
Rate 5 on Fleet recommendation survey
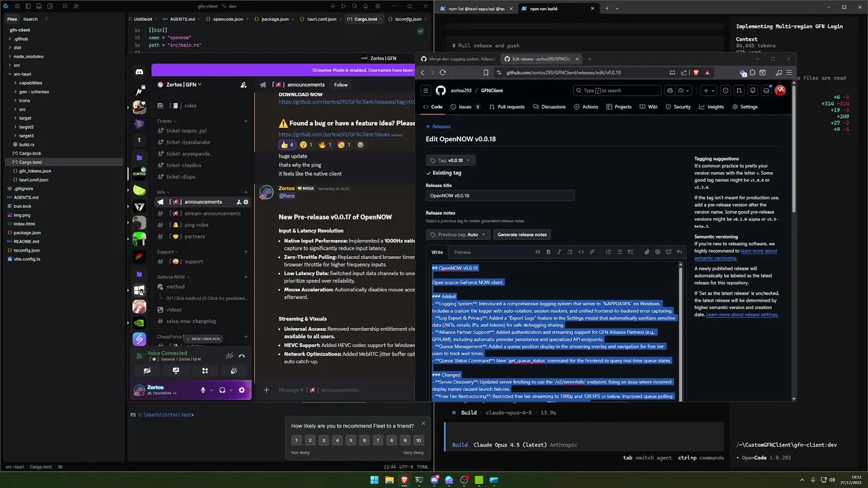(351, 441)
